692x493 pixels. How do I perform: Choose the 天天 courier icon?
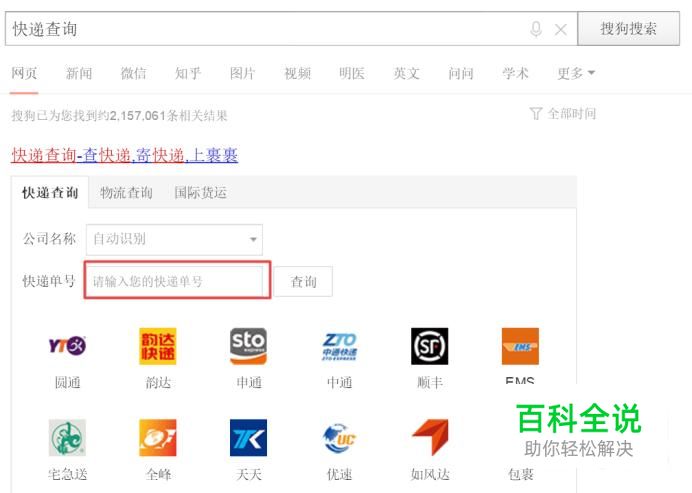click(x=248, y=437)
